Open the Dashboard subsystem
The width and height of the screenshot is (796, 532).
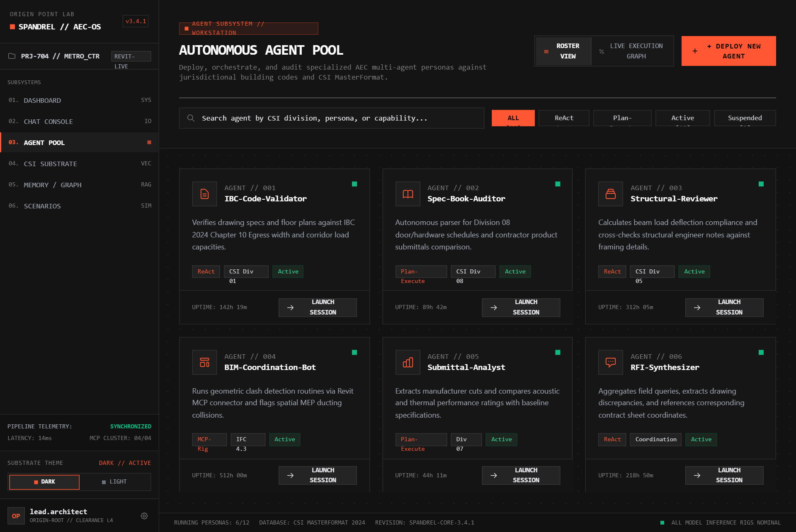point(80,100)
